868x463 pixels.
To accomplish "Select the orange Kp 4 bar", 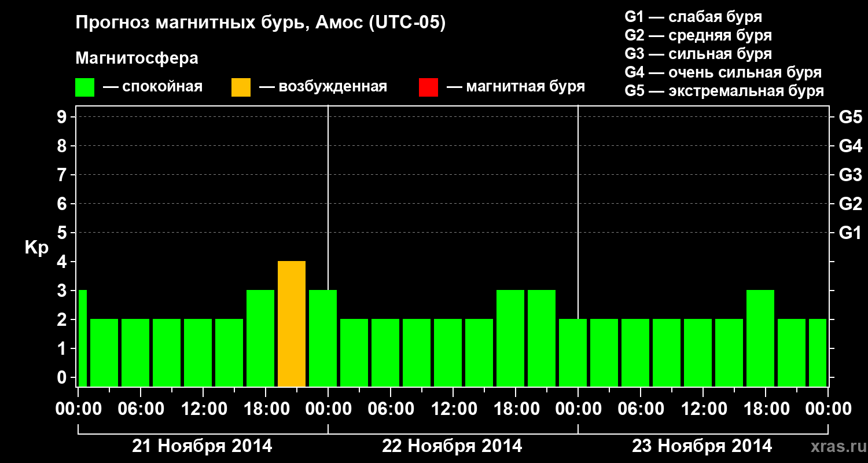I will point(292,324).
